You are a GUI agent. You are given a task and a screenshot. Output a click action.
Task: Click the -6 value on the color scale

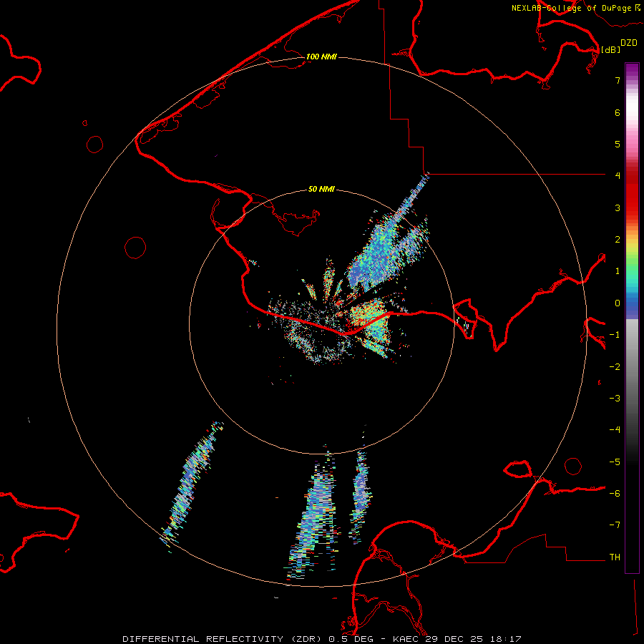pyautogui.click(x=615, y=494)
